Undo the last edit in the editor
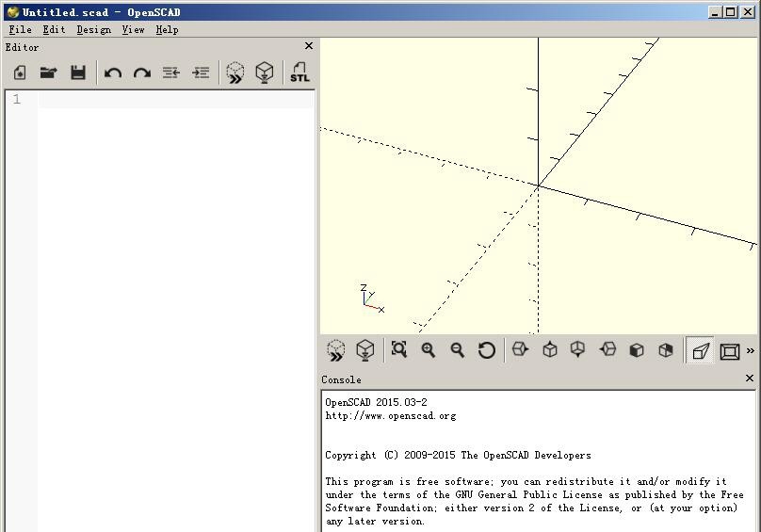 (x=113, y=73)
